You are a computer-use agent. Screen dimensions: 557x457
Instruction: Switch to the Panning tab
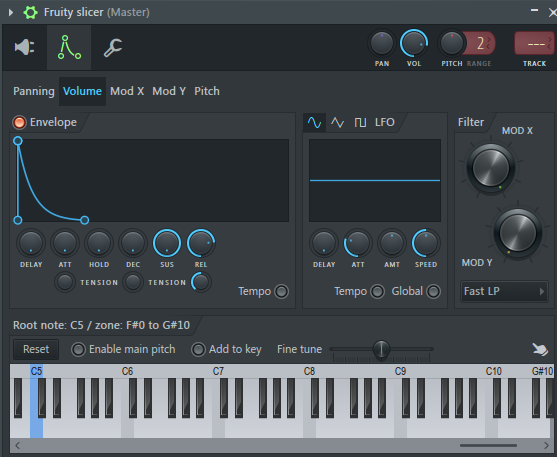[x=34, y=91]
